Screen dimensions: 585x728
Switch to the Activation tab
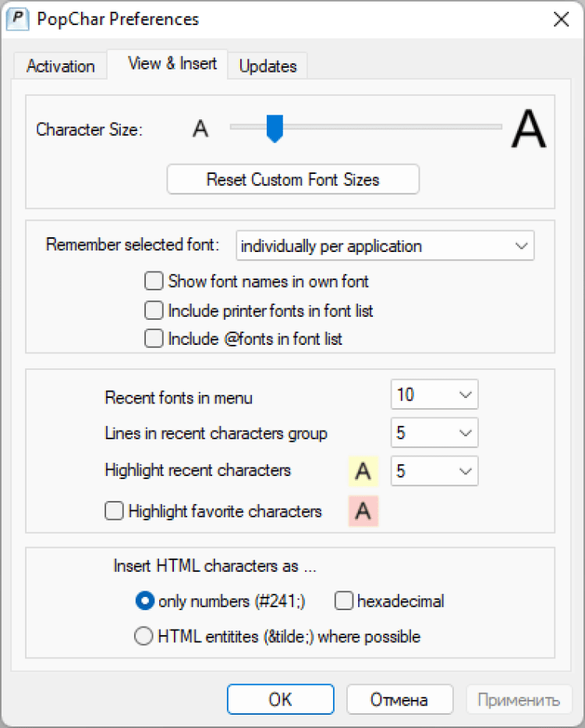coord(61,66)
